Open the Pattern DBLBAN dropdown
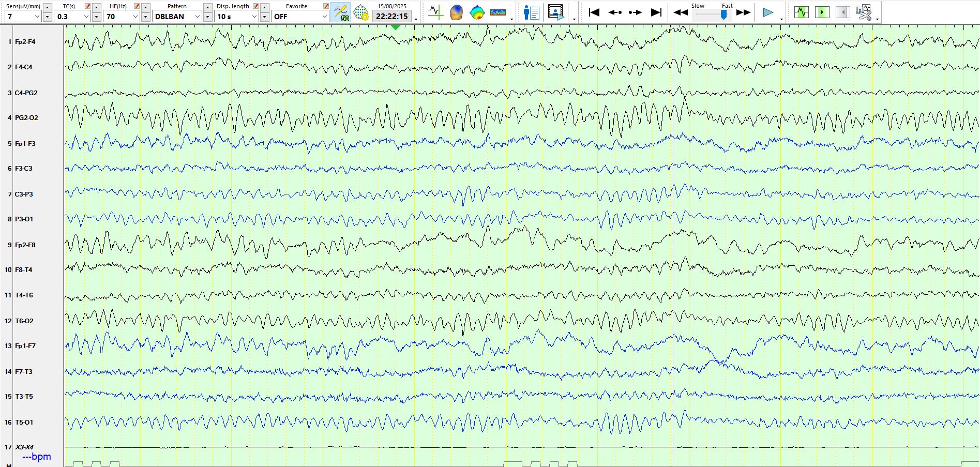Viewport: 980px width, 467px height. click(197, 17)
